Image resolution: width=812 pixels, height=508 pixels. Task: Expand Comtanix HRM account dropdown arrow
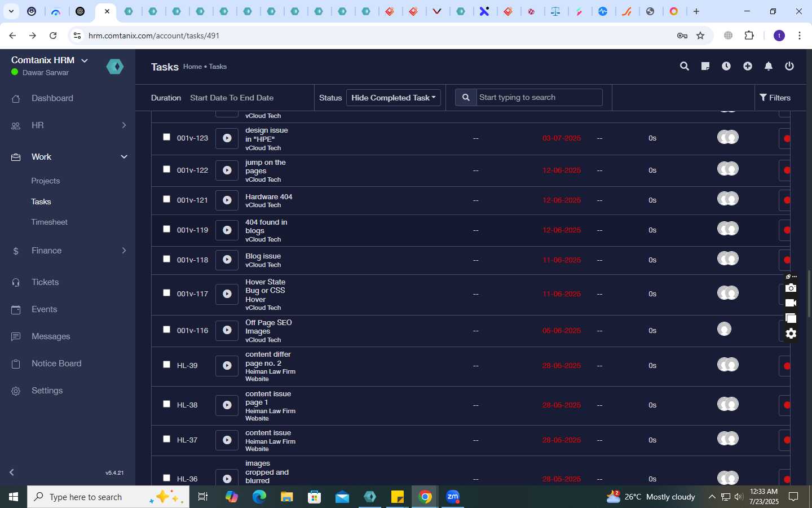coord(85,60)
